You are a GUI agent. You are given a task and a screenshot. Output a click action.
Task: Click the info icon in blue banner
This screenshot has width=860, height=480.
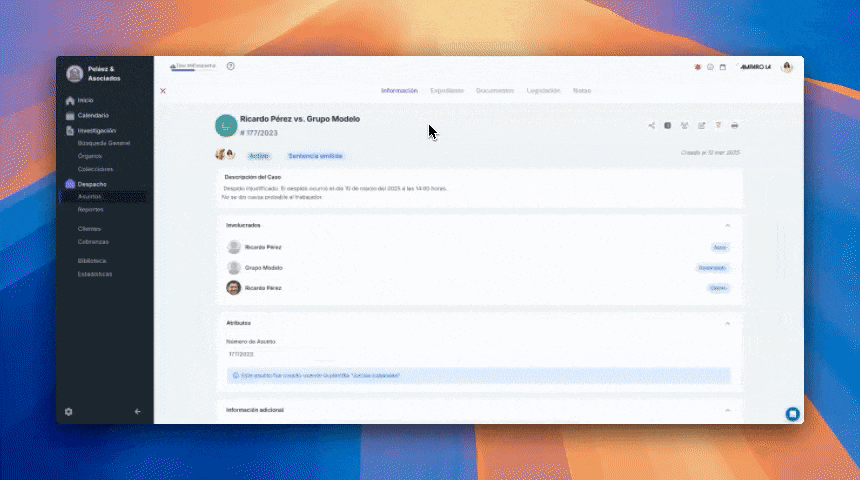coord(236,376)
